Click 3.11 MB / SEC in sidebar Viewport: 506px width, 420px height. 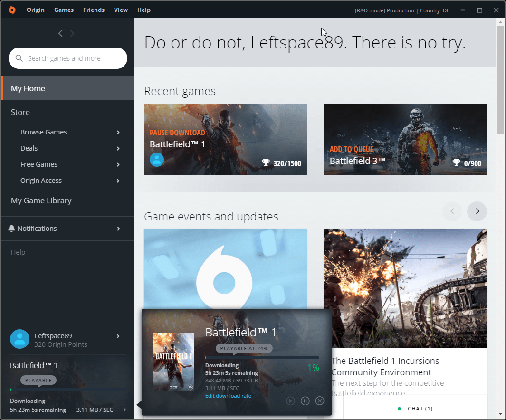(95, 410)
